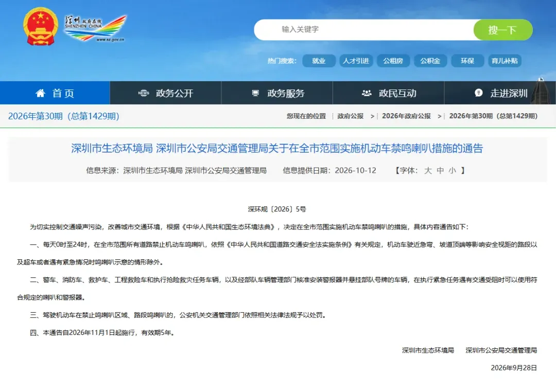Screen dimensions: 556x392
Task: Click the paragraph starting 二、警车、消防车
Action: pyautogui.click(x=277, y=289)
